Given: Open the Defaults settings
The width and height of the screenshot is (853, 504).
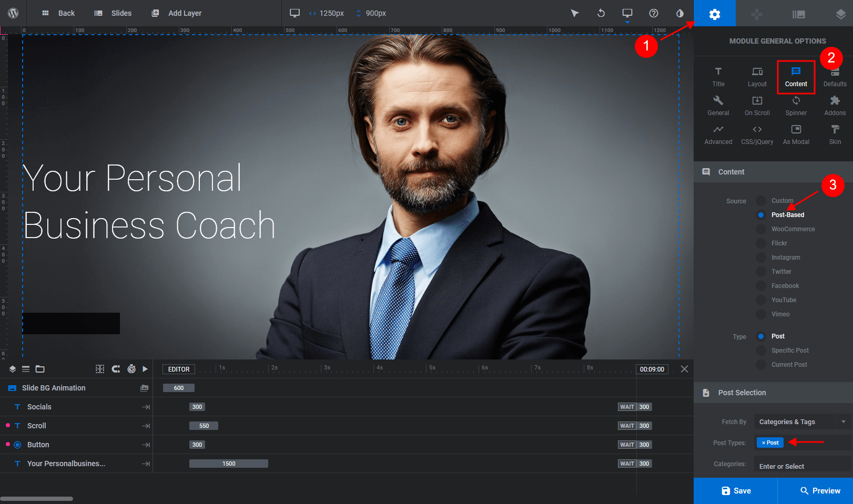Looking at the screenshot, I should [x=835, y=77].
